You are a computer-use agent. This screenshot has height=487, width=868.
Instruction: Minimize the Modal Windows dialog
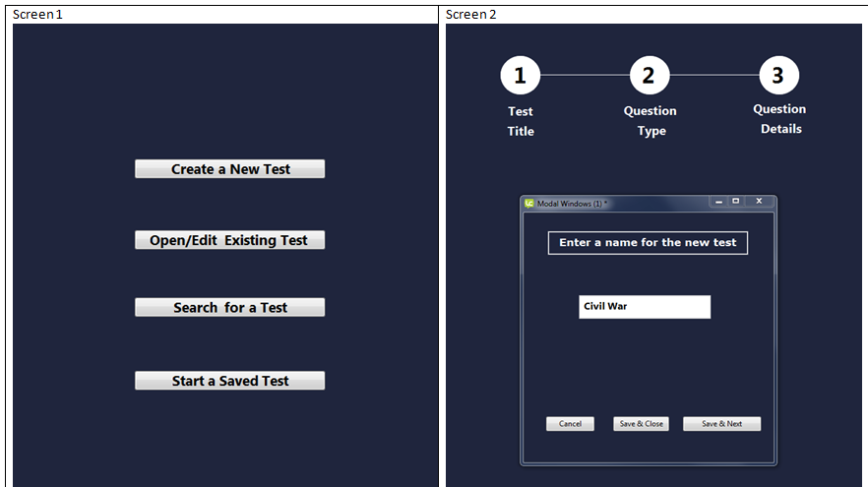(x=719, y=202)
